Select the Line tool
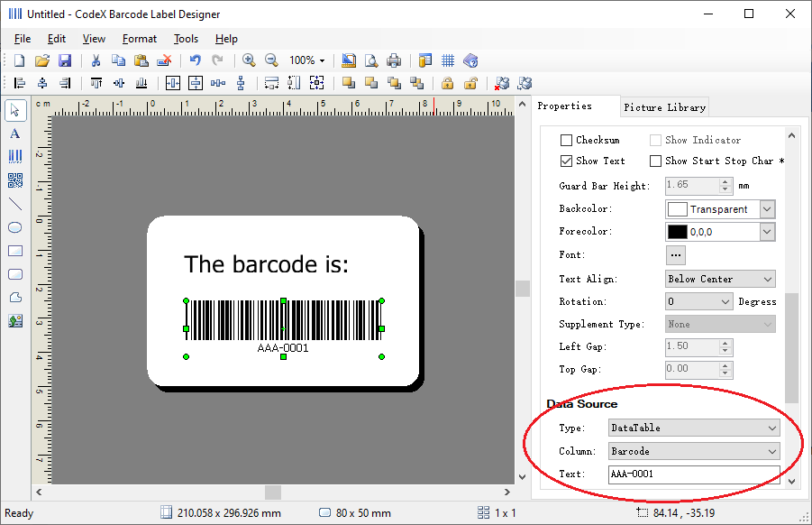812x525 pixels. (15, 204)
